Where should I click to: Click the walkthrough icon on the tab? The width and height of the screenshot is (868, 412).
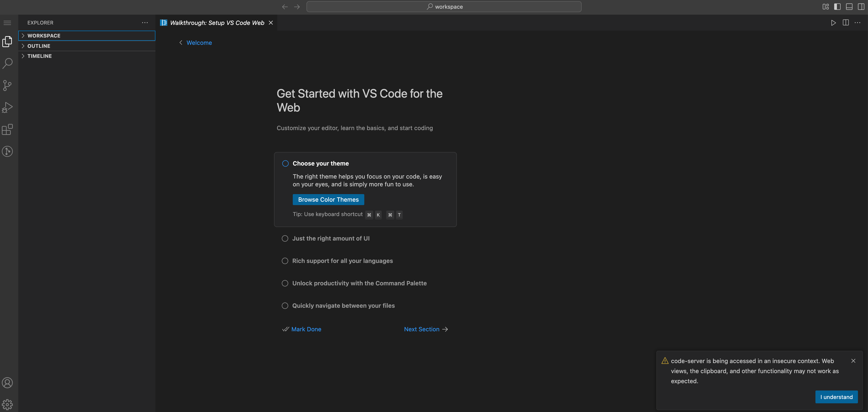(x=164, y=23)
